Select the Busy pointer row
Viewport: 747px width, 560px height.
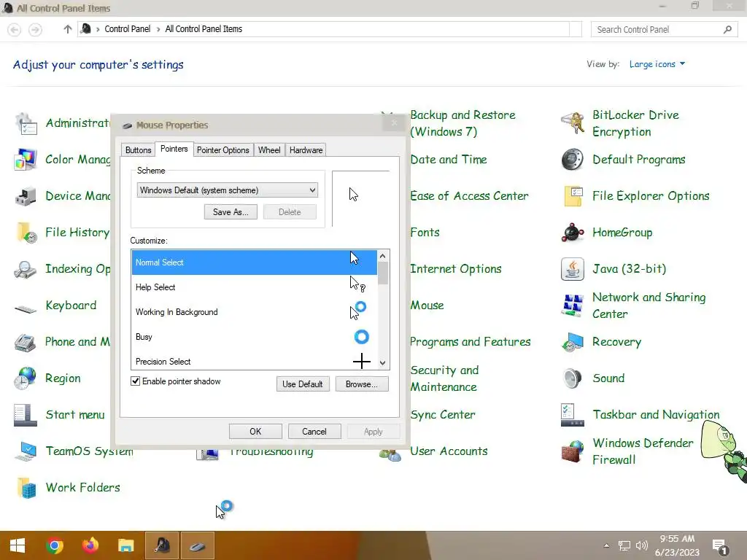tap(255, 337)
